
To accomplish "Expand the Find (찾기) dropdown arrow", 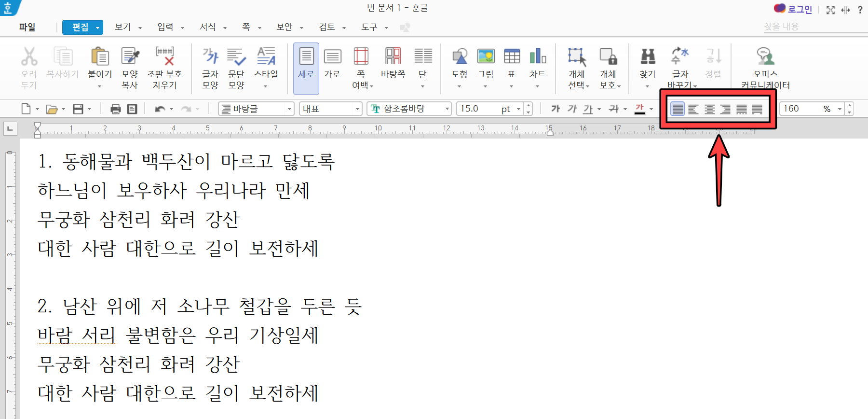I will [x=647, y=86].
